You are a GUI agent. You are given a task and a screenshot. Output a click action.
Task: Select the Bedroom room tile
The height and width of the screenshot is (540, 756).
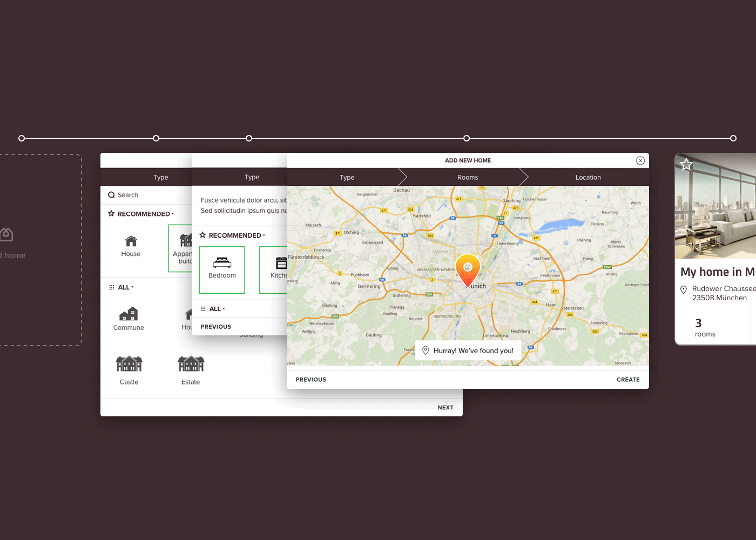click(222, 270)
